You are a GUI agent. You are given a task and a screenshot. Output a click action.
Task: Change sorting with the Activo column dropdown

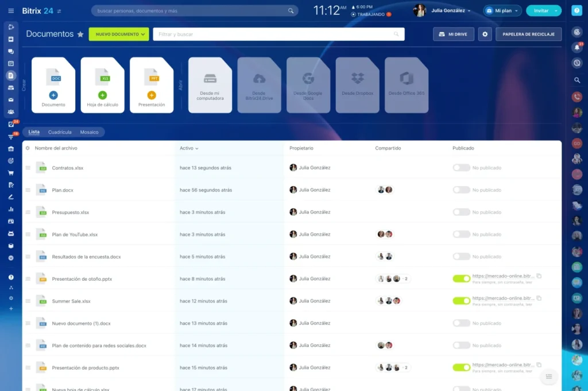[189, 148]
